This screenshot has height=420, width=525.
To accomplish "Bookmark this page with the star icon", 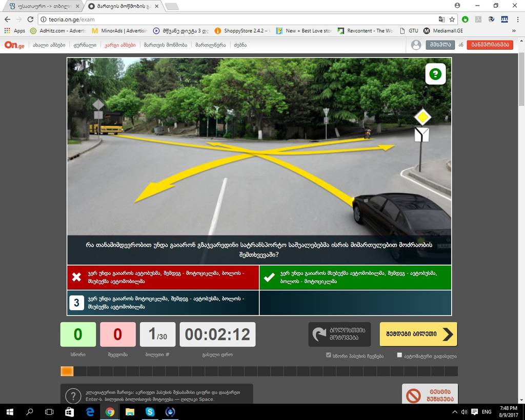I will [x=452, y=19].
